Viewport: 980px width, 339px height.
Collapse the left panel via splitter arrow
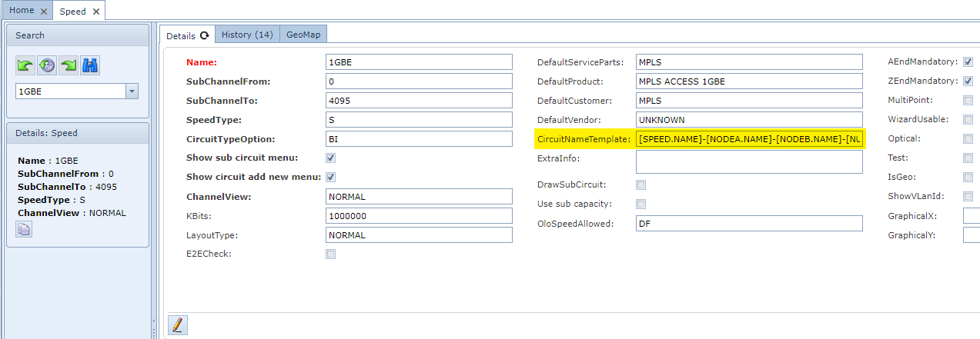(x=153, y=322)
